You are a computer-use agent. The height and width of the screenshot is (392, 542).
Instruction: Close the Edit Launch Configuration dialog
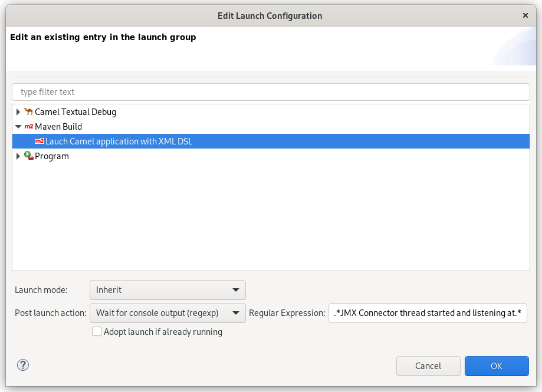(525, 15)
